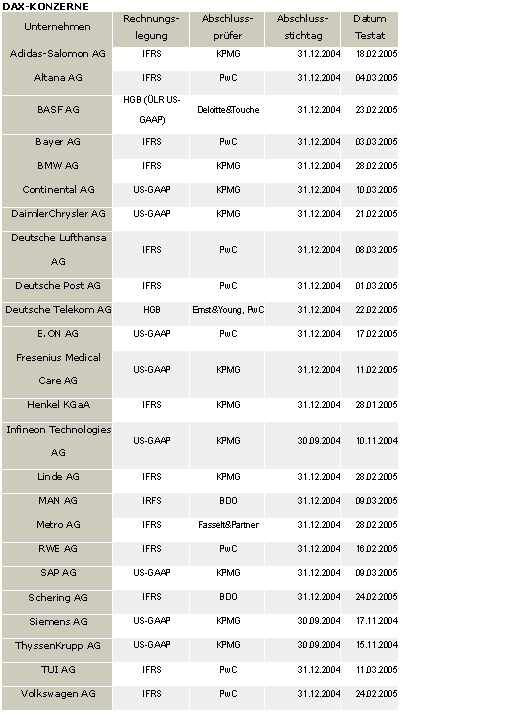Click the Unternehmen column header
The width and height of the screenshot is (515, 728).
(x=57, y=29)
